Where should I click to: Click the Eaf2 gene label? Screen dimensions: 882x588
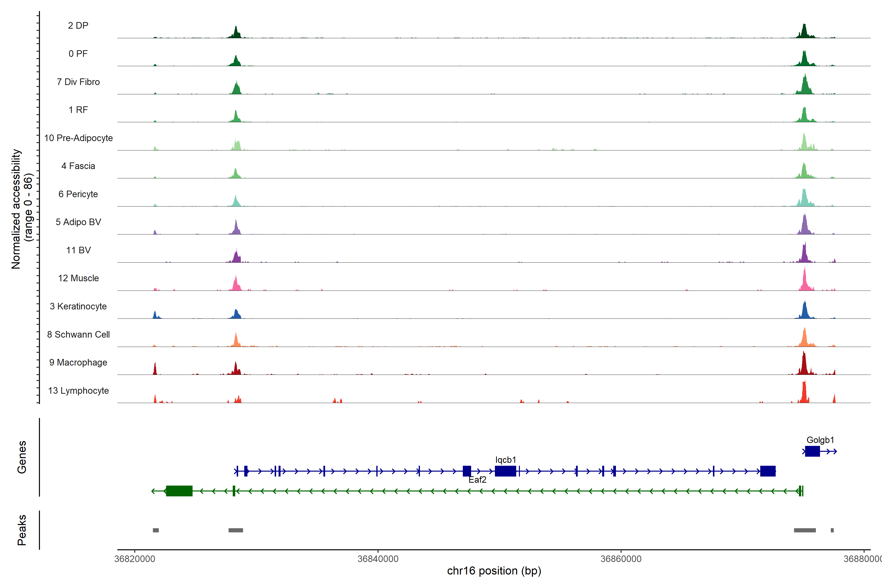pos(477,480)
